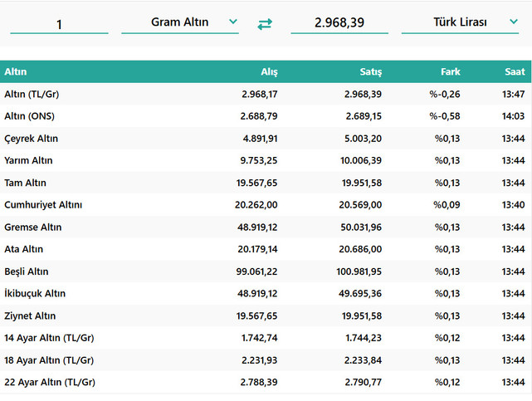This screenshot has height=401, width=532.
Task: Expand the Türk Lirası currency dropdown
Action: pos(460,22)
